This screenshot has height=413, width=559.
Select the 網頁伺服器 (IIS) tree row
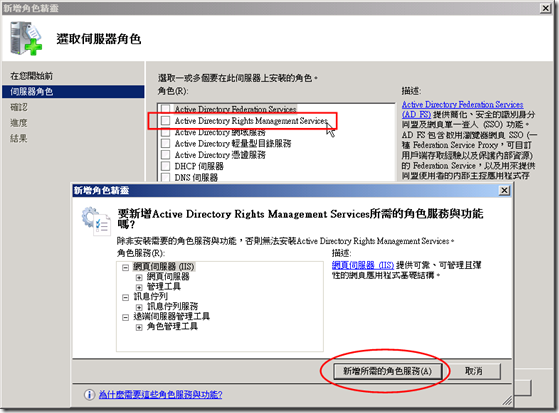[164, 267]
